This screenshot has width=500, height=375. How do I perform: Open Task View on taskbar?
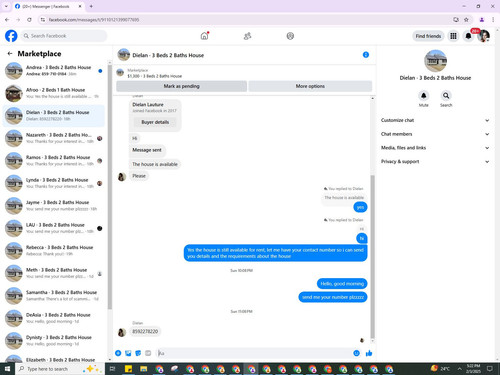point(113,369)
